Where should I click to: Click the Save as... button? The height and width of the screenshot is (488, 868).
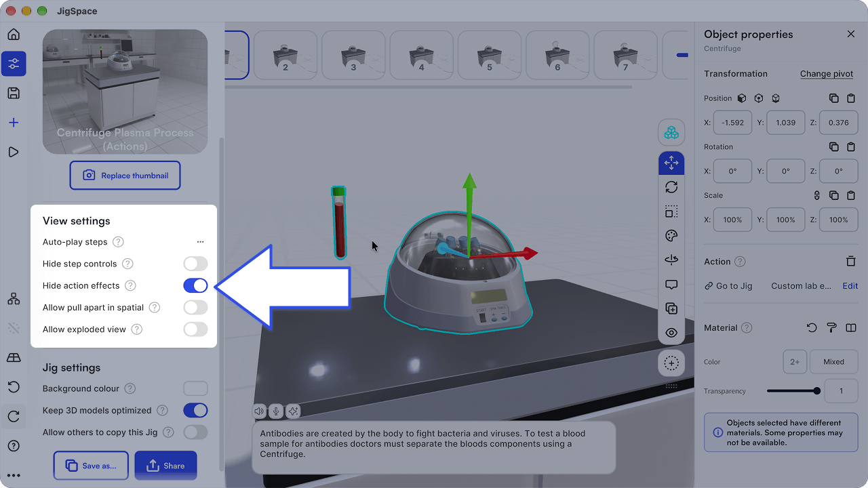[91, 466]
